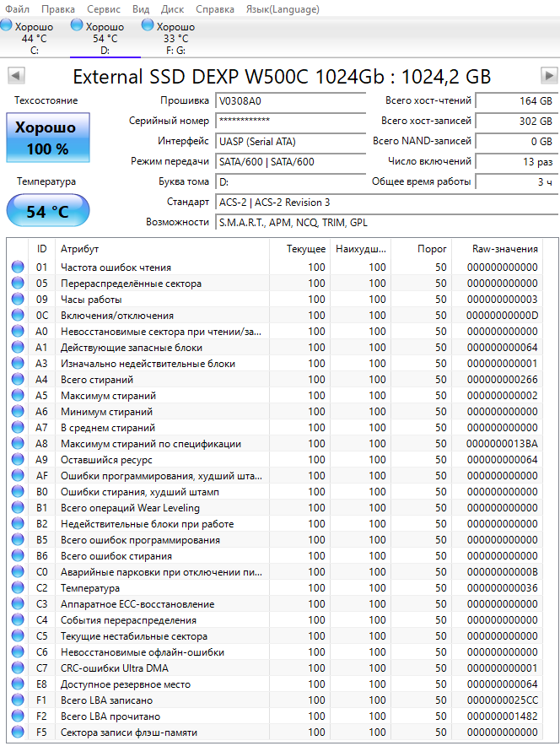Select Всего ошибок стирания attribute text
This screenshot has height=746, width=560.
116,556
